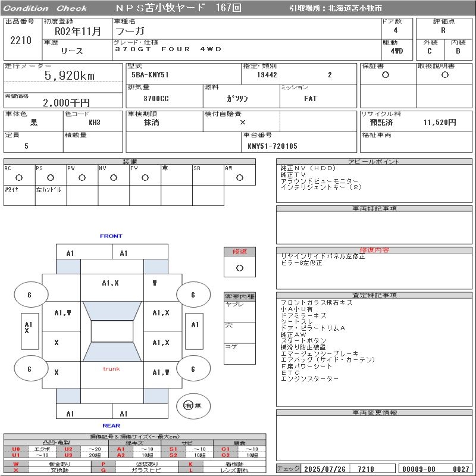Select appeal point インテリジェントキー（2）
Screen dimensions: 476x476
[321, 187]
